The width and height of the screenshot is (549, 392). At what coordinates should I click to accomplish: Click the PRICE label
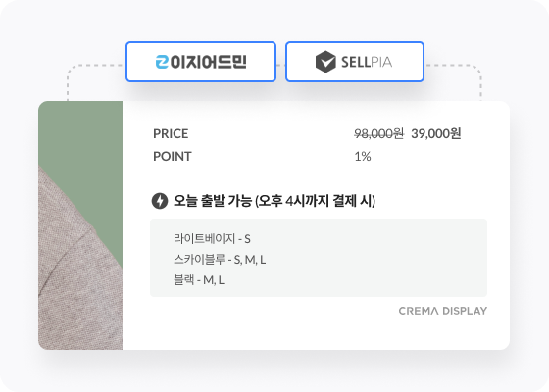tap(171, 133)
